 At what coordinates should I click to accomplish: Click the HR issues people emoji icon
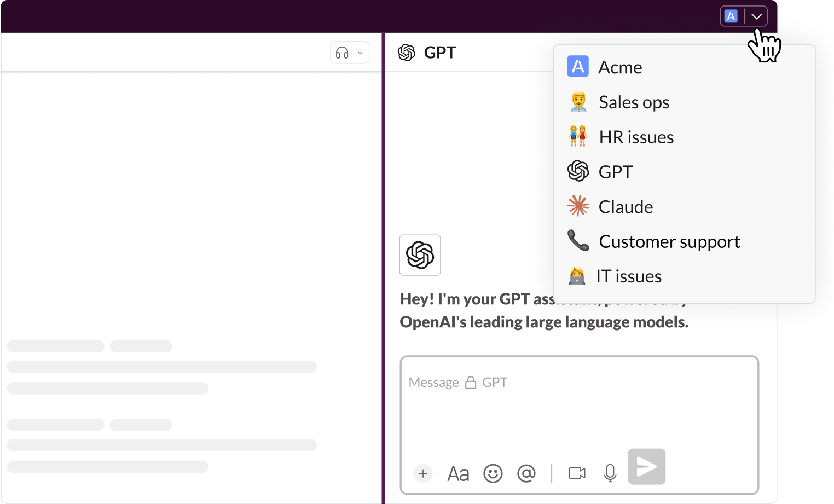click(x=578, y=136)
